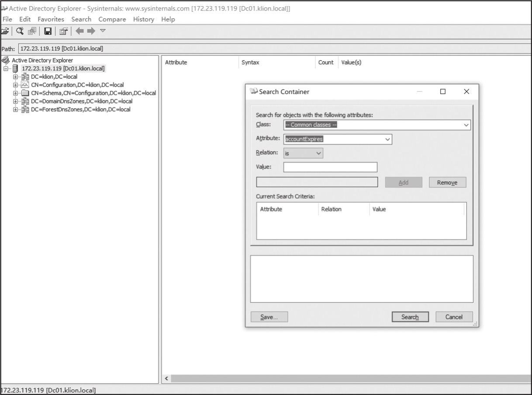Viewport: 532px width, 395px height.
Task: Select CN=Schema,CN=Configuration,DC=klion,DC=local in the tree
Action: (93, 93)
